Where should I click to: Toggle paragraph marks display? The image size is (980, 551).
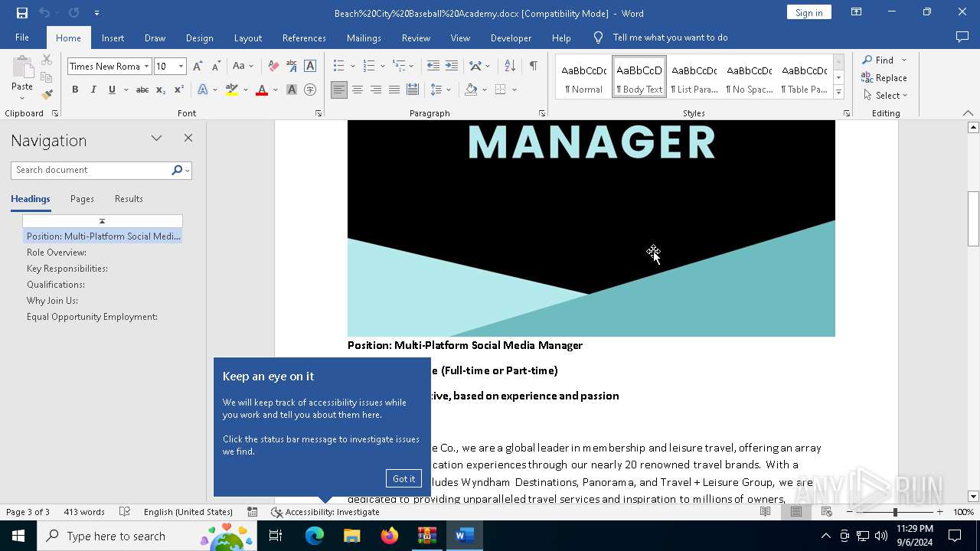533,67
